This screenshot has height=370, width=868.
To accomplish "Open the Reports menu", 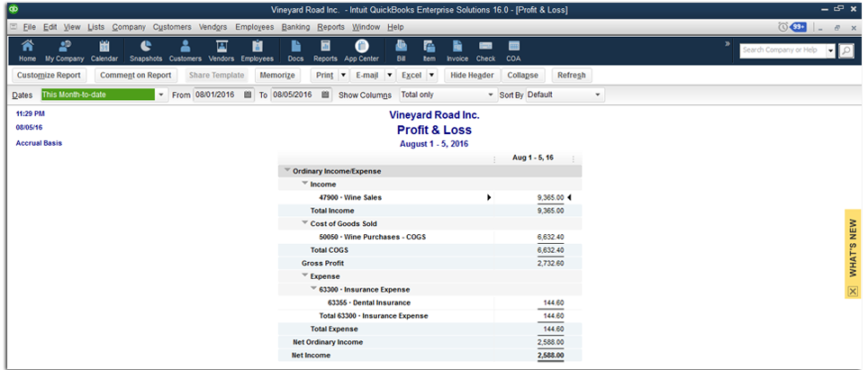I will click(x=330, y=27).
